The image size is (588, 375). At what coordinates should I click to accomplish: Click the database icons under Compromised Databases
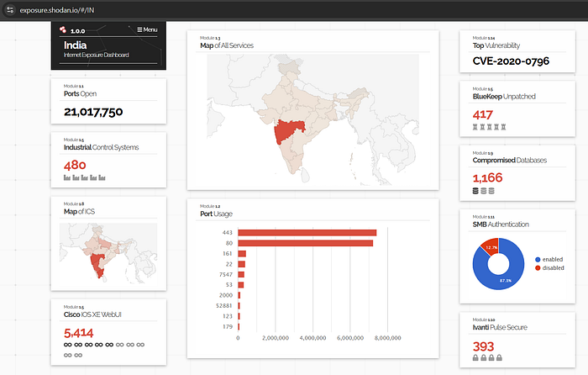click(x=483, y=191)
